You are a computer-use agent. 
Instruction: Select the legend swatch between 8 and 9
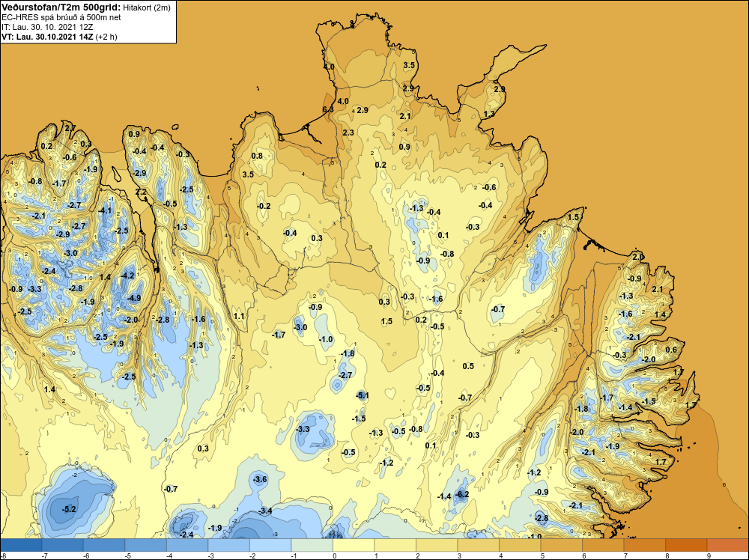686,545
